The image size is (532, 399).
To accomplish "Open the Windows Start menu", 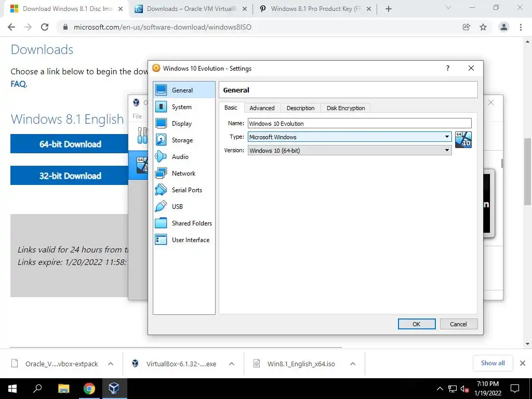I will pos(12,389).
